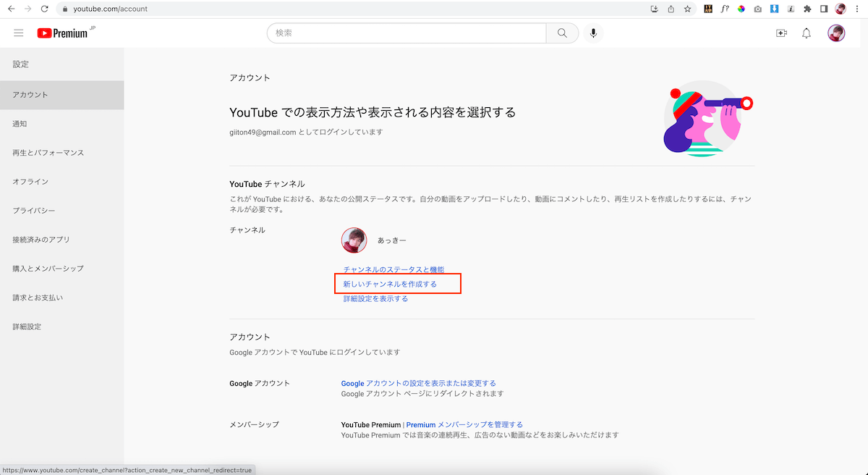Click the あっきー channel avatar thumbnail

[354, 240]
